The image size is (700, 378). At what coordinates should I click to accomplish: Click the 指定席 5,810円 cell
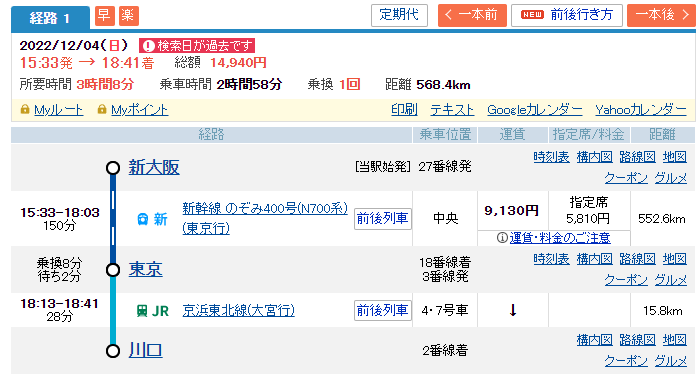click(588, 211)
